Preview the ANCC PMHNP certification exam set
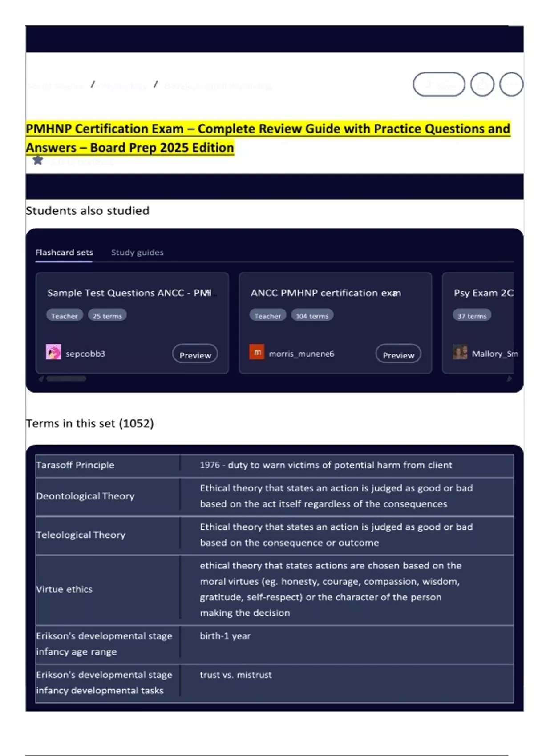 click(398, 354)
